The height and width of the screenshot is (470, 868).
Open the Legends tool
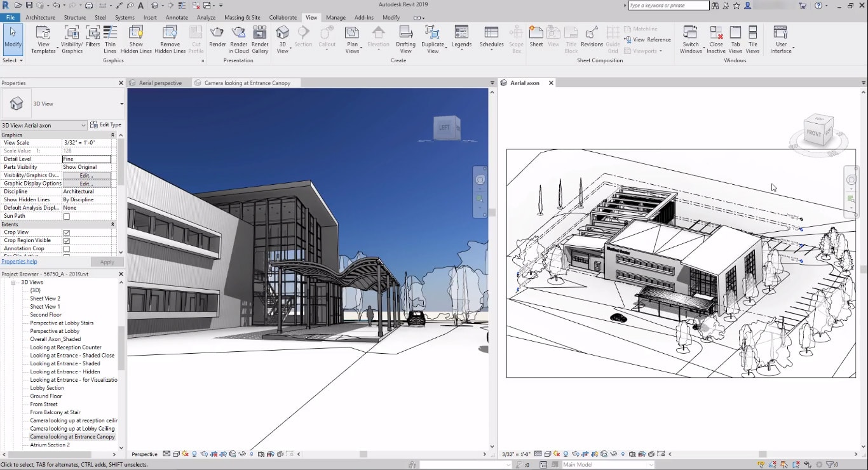[x=461, y=38]
